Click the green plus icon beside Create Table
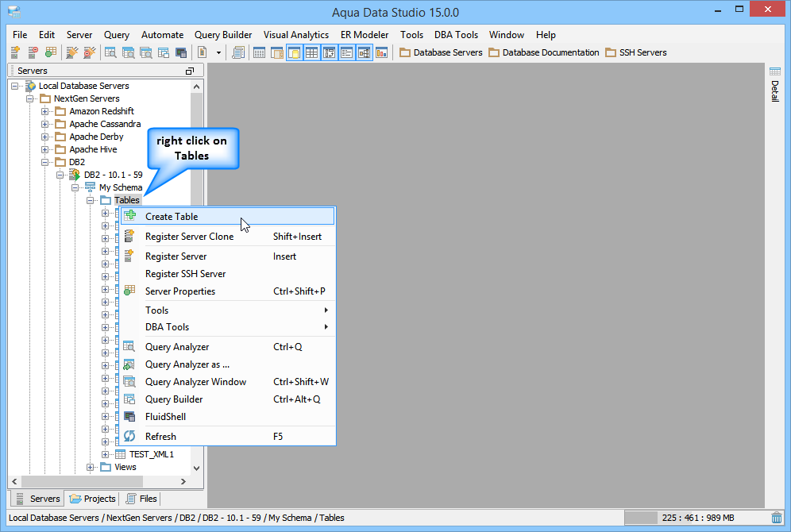The image size is (791, 532). [x=130, y=215]
